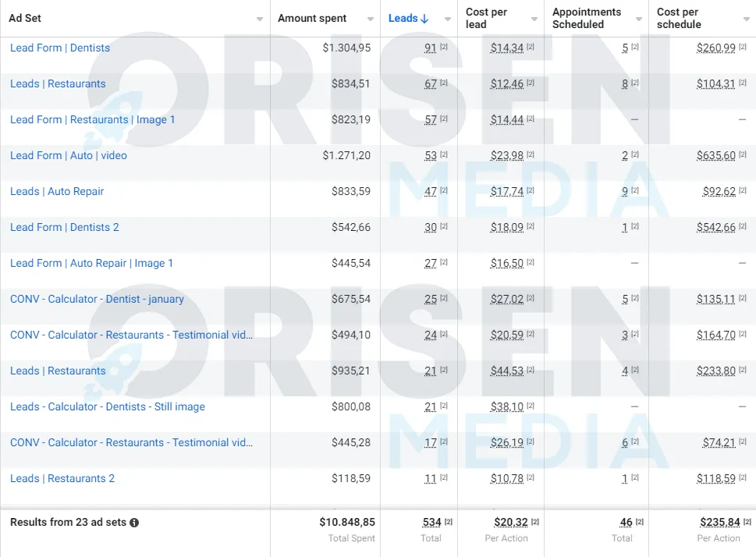Click footnote marker beside 46 total appointments
This screenshot has width=756, height=557.
tap(639, 522)
